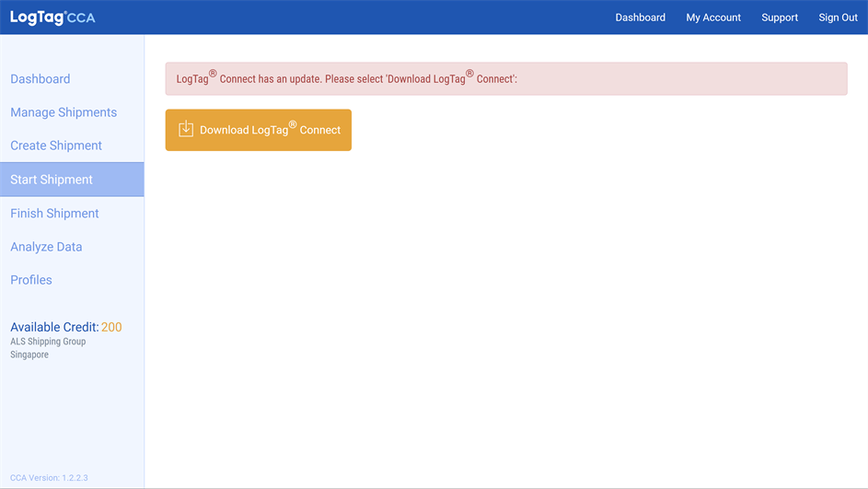Open My Account in the top navigation
Image resolution: width=868 pixels, height=489 pixels.
(x=713, y=17)
